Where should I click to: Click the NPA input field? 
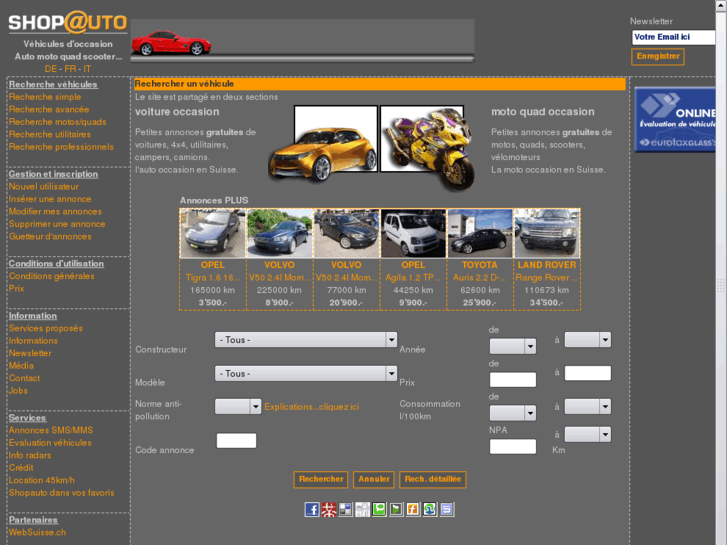pos(513,446)
